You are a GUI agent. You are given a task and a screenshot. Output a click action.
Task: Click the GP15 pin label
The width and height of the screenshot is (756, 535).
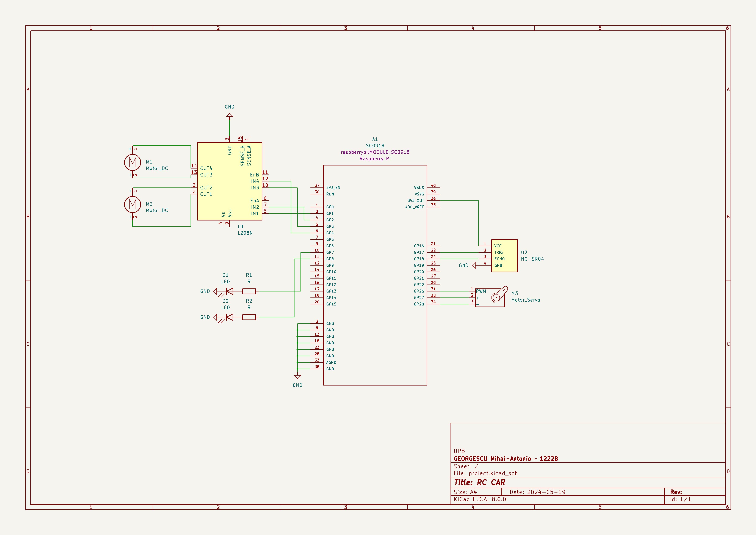[331, 304]
